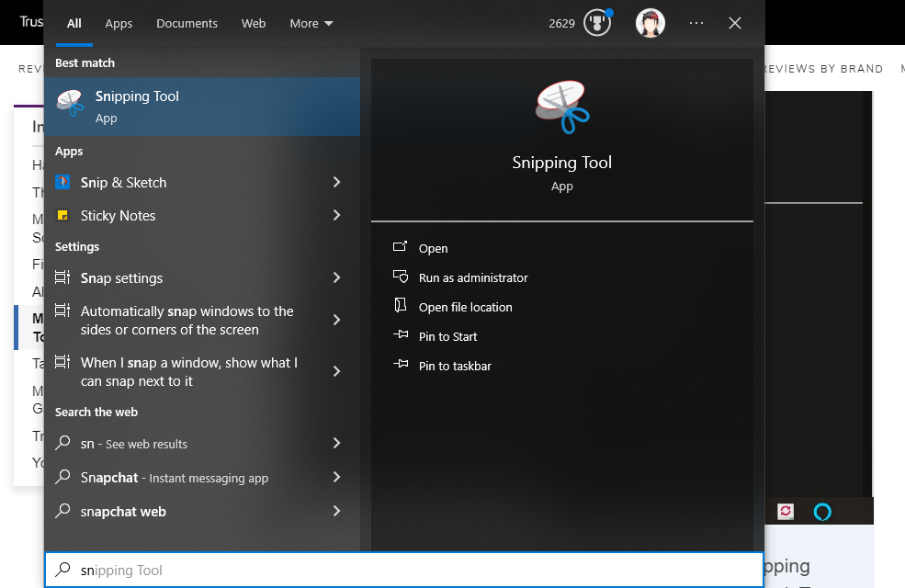Click Snap settings label
Screen dimensions: 905x588
click(x=121, y=278)
